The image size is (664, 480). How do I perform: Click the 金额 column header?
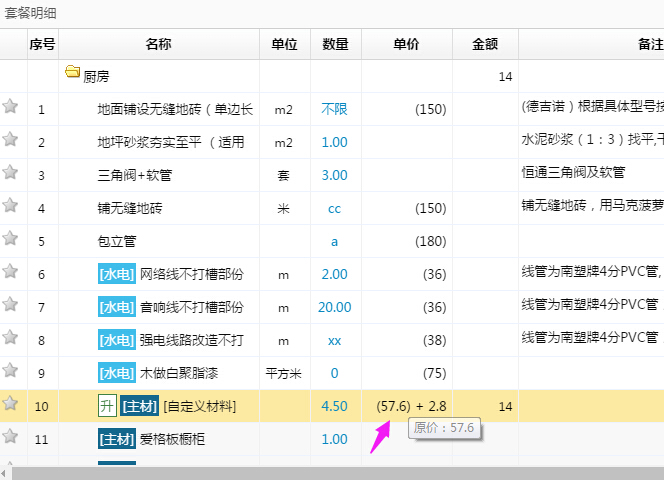(485, 44)
